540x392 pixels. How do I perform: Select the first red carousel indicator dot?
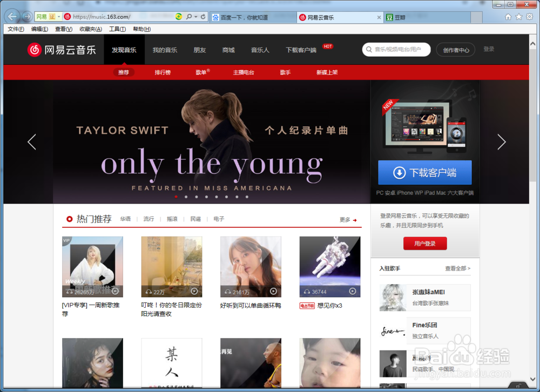point(176,197)
